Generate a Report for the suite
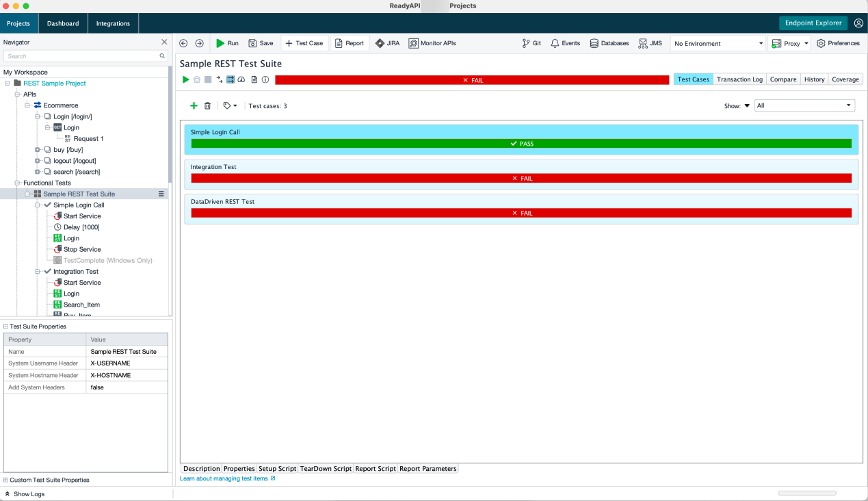The width and height of the screenshot is (868, 501). tap(350, 42)
